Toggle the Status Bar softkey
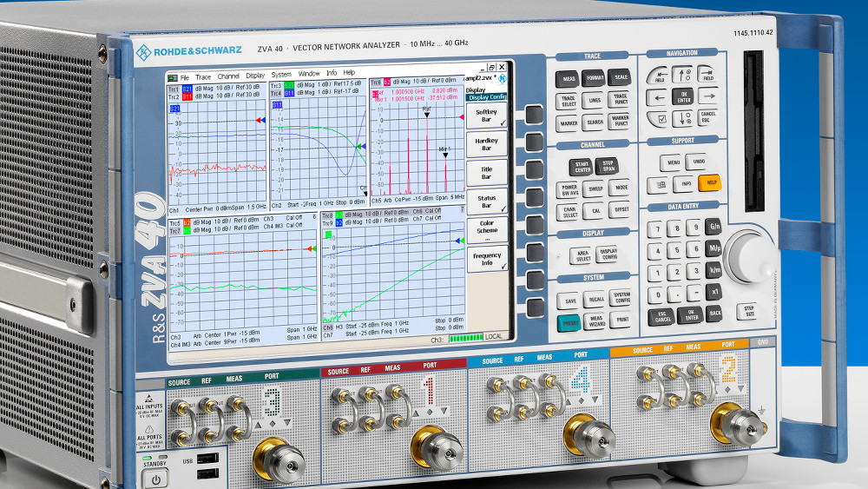Viewport: 868px width, 489px height. pos(487,202)
